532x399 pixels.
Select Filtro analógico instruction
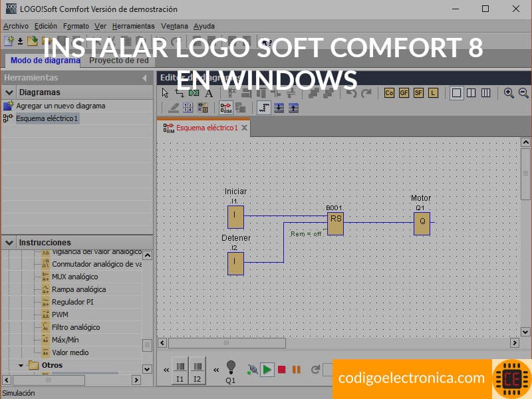76,327
